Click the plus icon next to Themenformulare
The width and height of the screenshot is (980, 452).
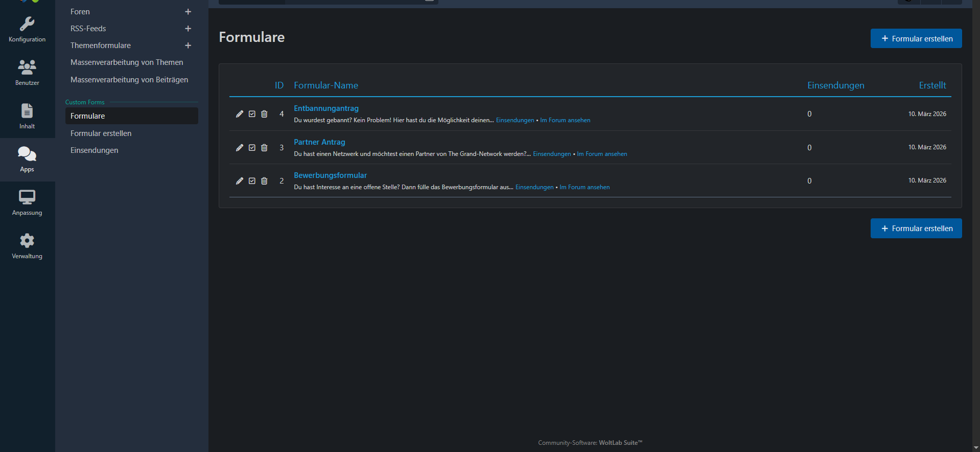(188, 46)
